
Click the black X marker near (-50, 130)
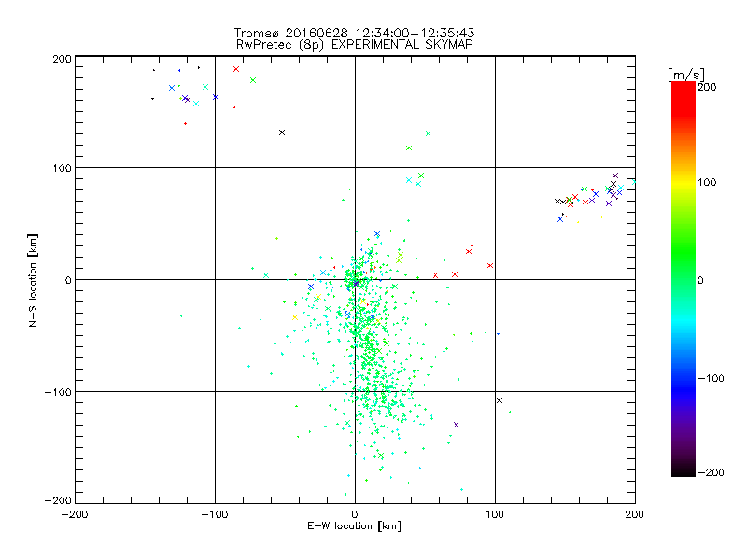[x=282, y=133]
